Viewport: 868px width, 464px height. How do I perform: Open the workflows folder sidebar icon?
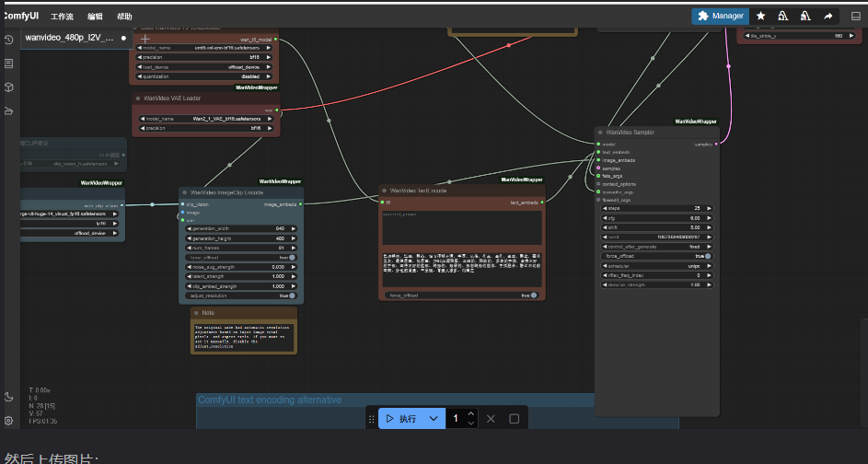[x=8, y=111]
